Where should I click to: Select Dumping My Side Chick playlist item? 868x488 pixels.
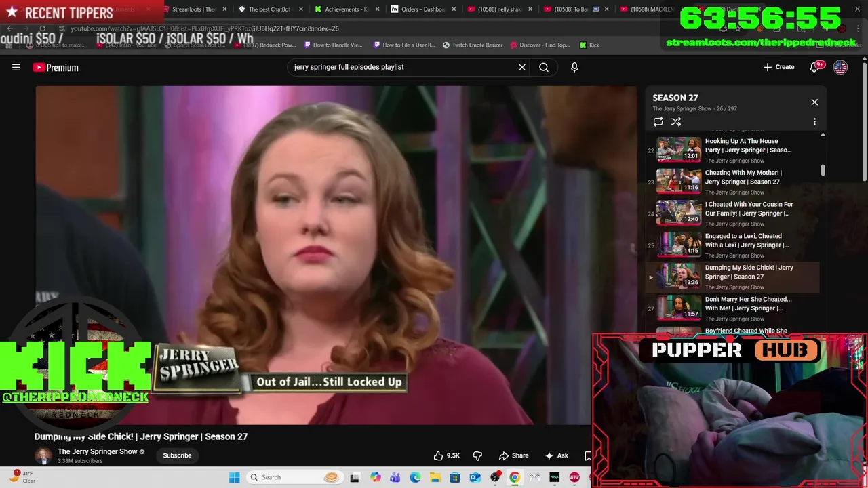(732, 277)
